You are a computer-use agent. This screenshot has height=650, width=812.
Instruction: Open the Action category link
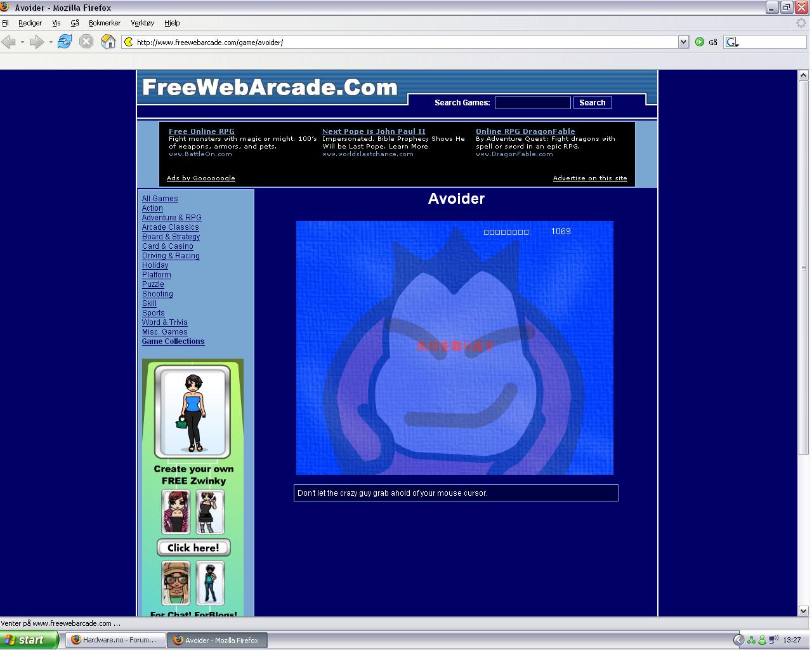[x=152, y=208]
